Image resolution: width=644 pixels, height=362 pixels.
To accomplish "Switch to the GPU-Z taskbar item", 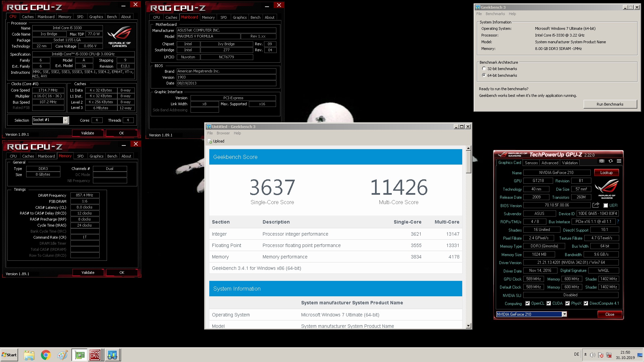I will coord(79,355).
